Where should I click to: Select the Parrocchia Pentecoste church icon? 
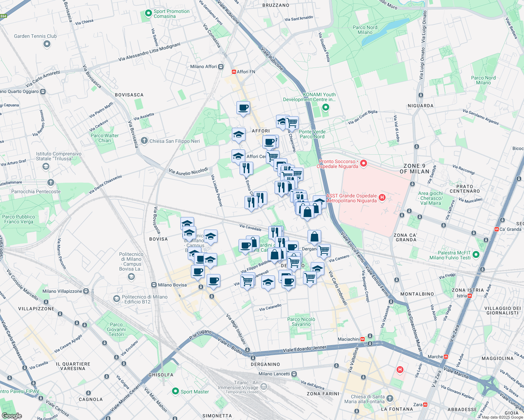coord(51,182)
